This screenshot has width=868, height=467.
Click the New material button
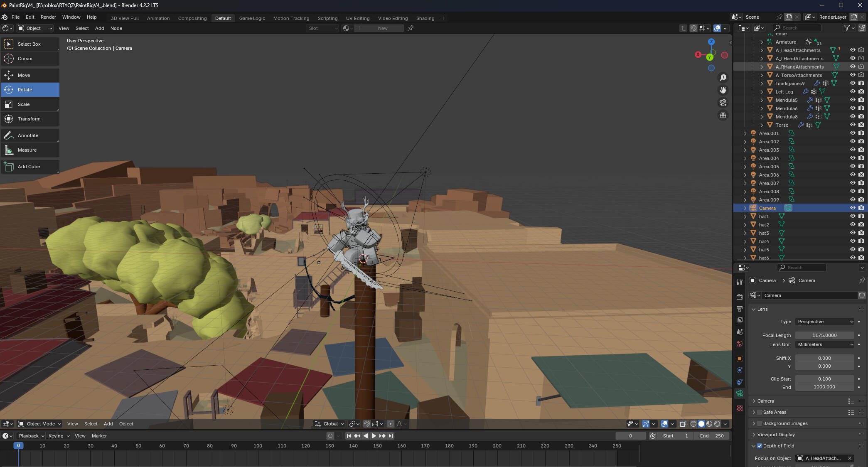[382, 28]
